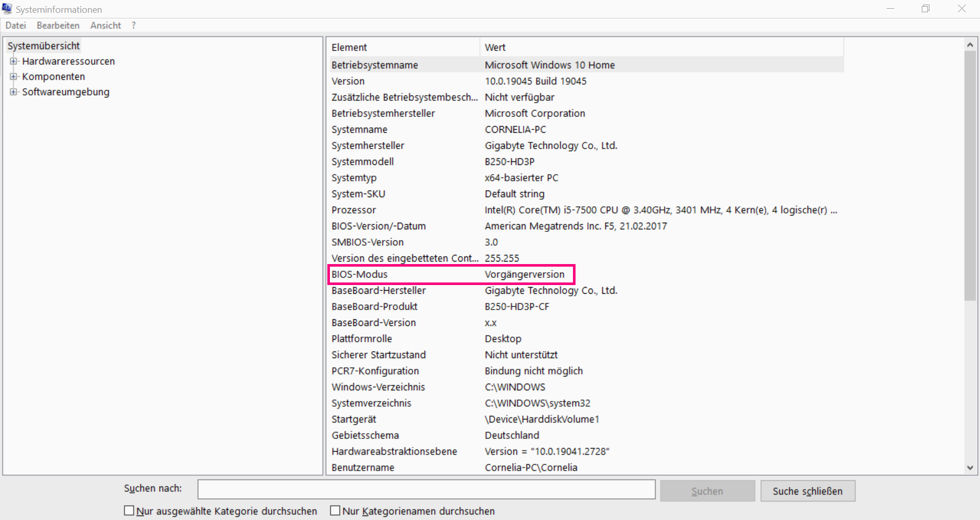This screenshot has height=520, width=980.
Task: Close the Systeminformationen window
Action: [x=962, y=9]
